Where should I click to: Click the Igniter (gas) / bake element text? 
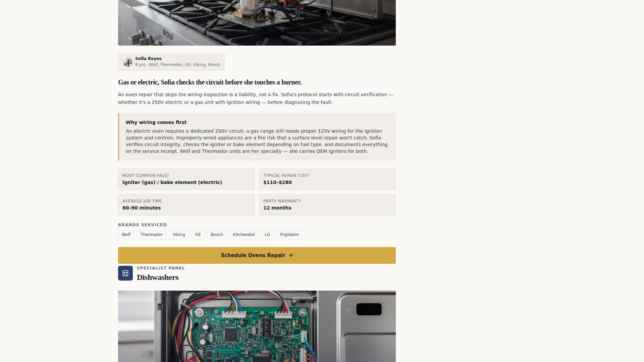172,182
